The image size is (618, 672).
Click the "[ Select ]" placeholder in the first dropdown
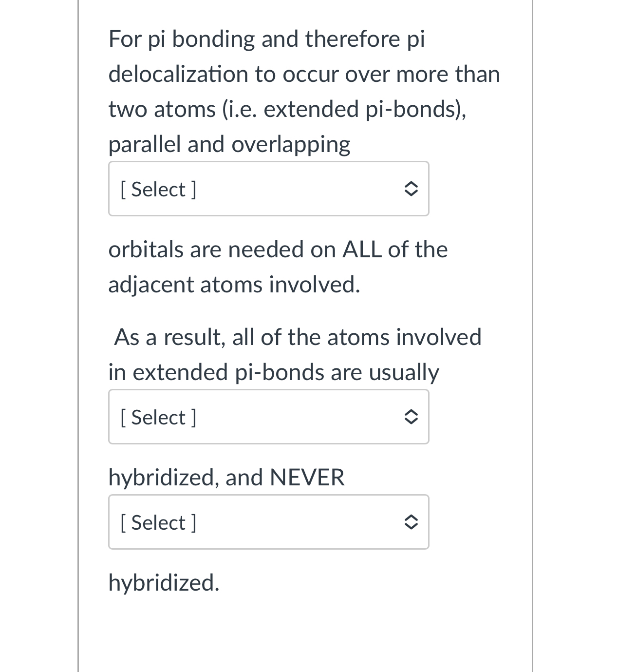click(158, 189)
